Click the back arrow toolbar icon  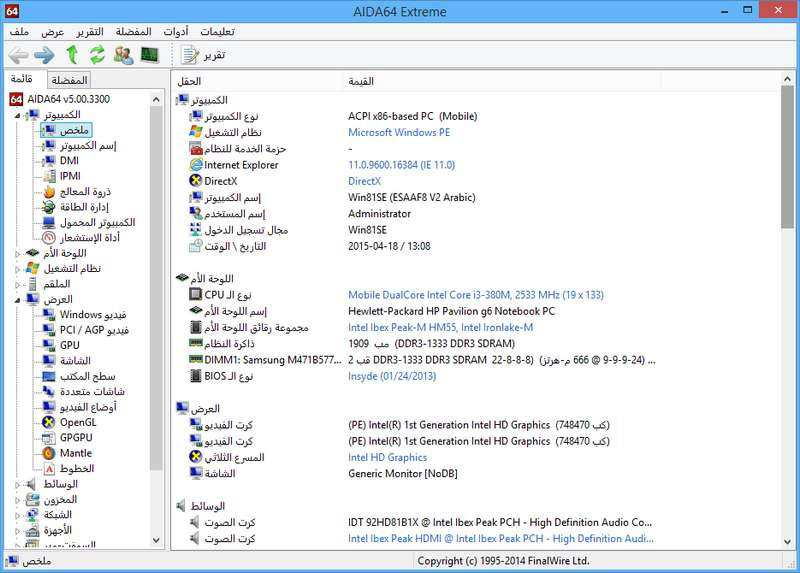click(19, 55)
